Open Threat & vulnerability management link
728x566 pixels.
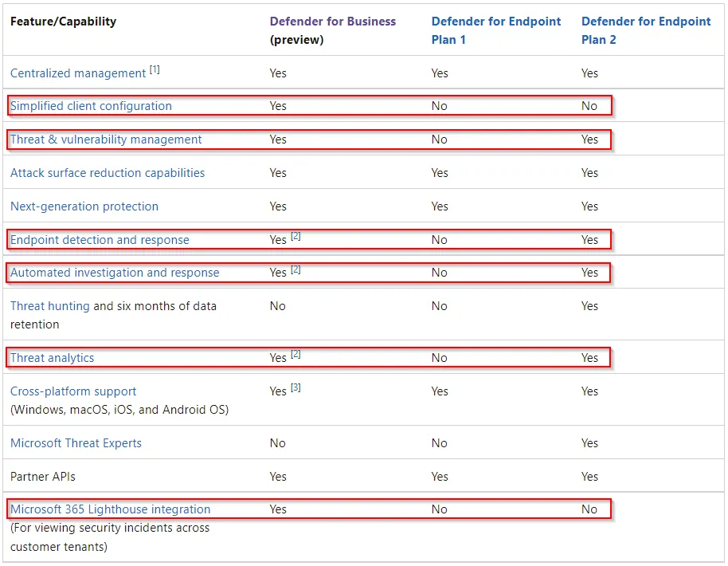(106, 140)
